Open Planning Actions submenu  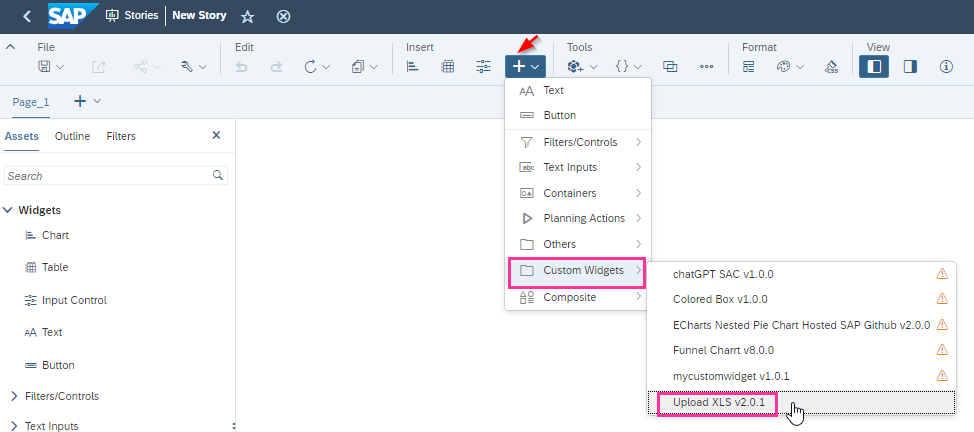[x=578, y=219]
